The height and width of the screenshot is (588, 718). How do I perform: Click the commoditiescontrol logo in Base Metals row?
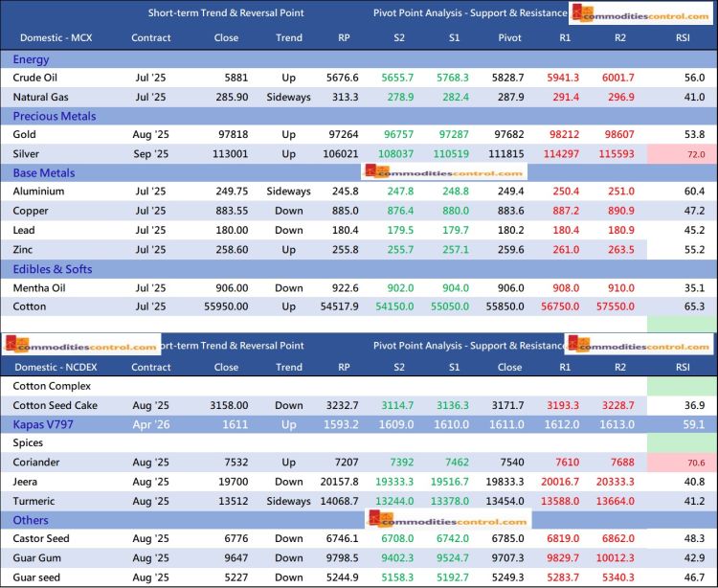442,173
